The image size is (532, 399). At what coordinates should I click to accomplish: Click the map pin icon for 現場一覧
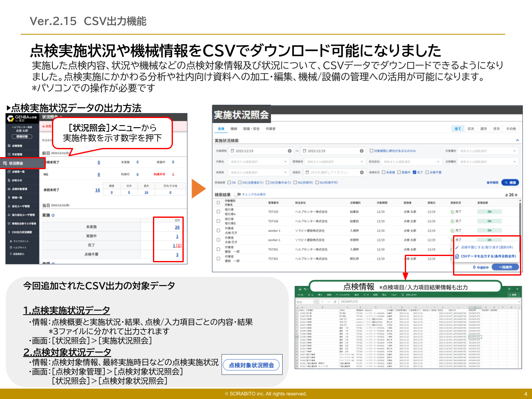point(9,197)
